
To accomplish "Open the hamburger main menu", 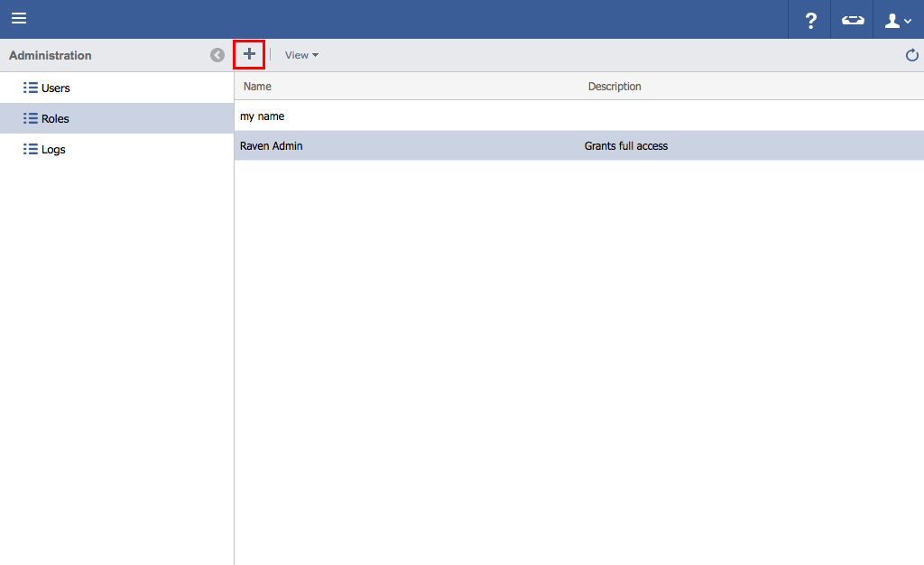I will (x=19, y=19).
